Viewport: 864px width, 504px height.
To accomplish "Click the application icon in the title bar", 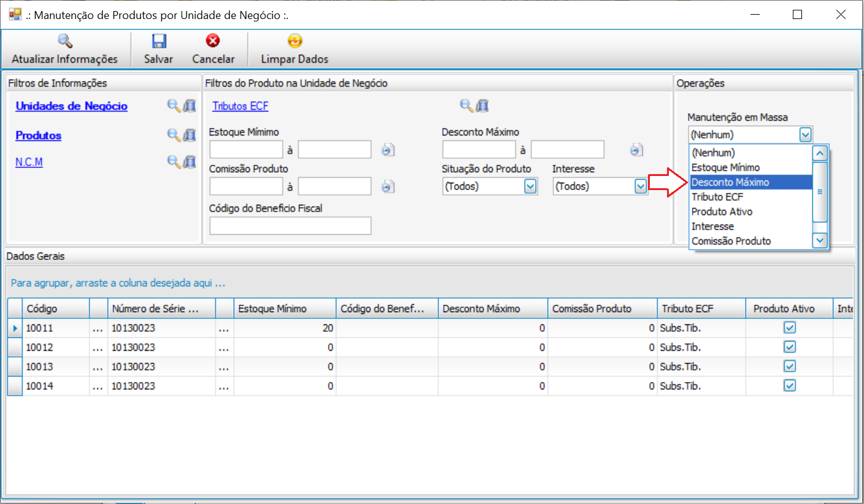I will [15, 15].
